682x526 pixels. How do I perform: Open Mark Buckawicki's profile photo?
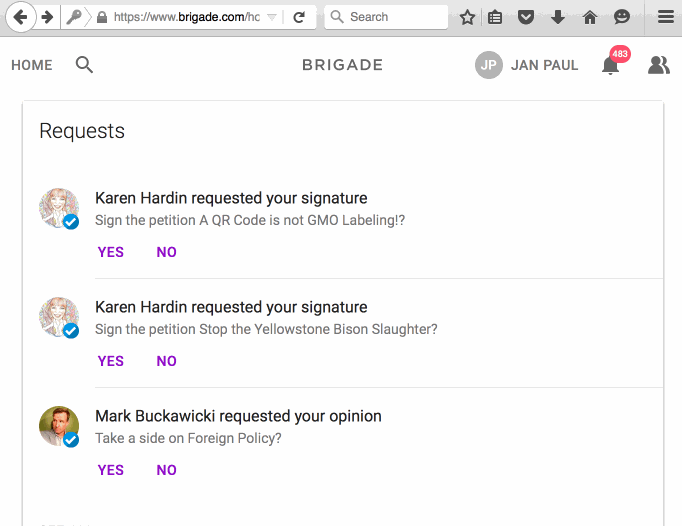[59, 426]
